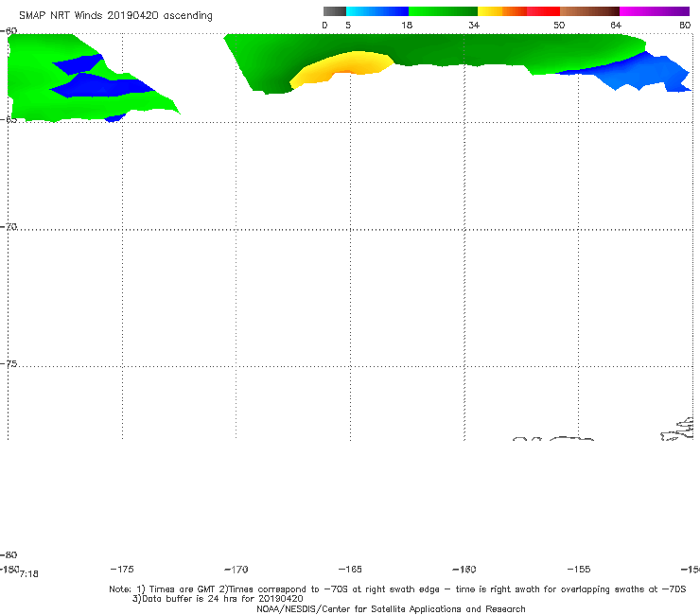Screen dimensions: 700x615
Task: Click the colorbar label '34'
Action: (x=474, y=26)
